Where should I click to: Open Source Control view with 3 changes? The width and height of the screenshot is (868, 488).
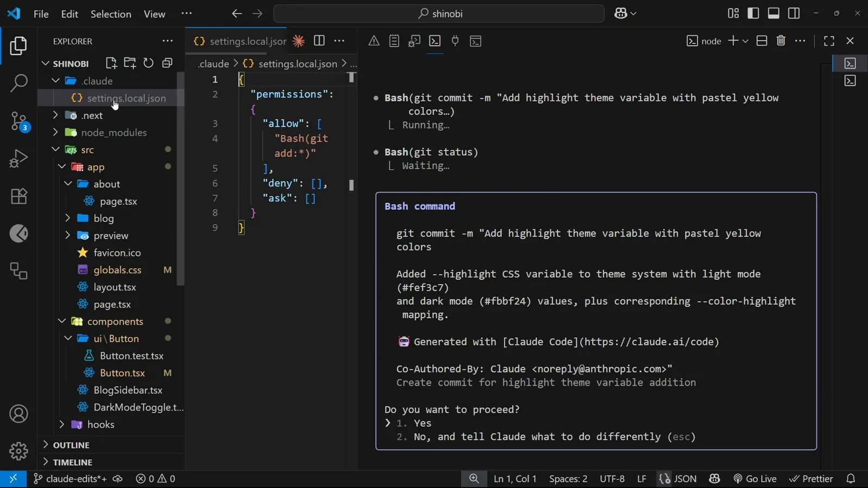pyautogui.click(x=18, y=121)
